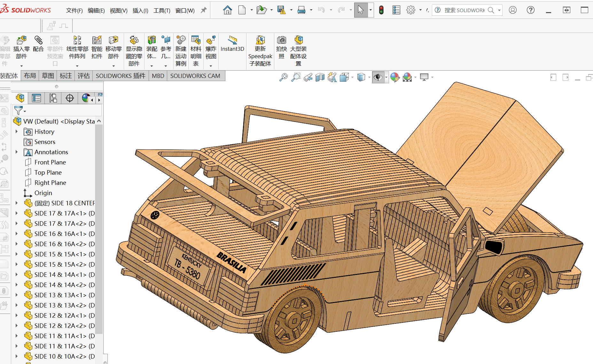593x364 pixels.
Task: Click Linear Component Pattern tool
Action: [x=77, y=47]
